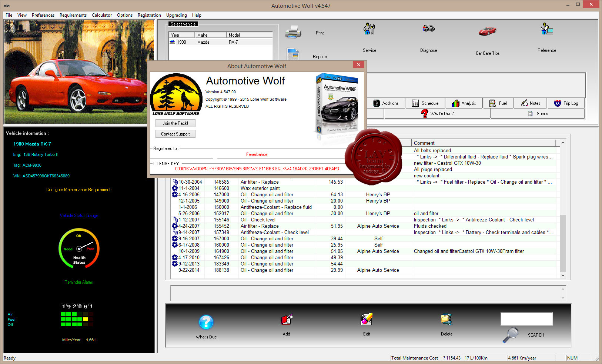The width and height of the screenshot is (602, 364).
Task: Open the Help menu
Action: (x=197, y=15)
